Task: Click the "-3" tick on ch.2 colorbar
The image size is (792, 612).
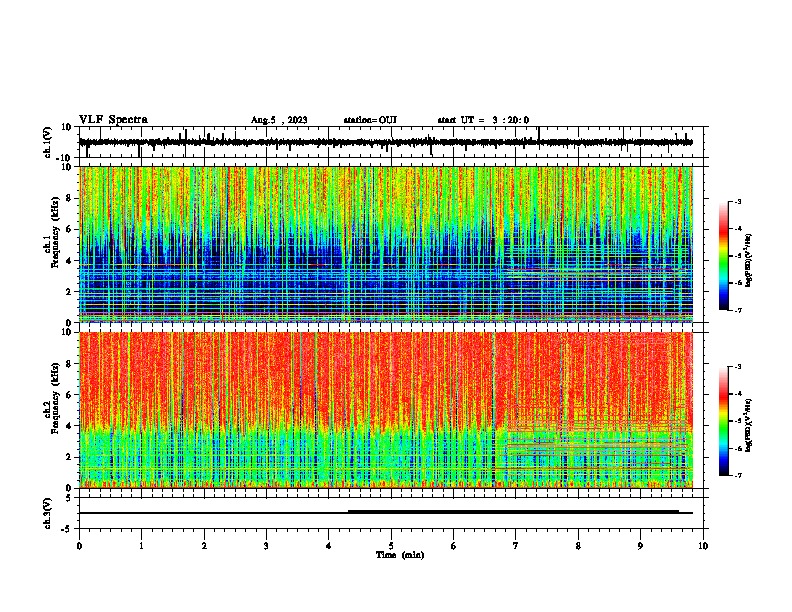Action: point(738,367)
